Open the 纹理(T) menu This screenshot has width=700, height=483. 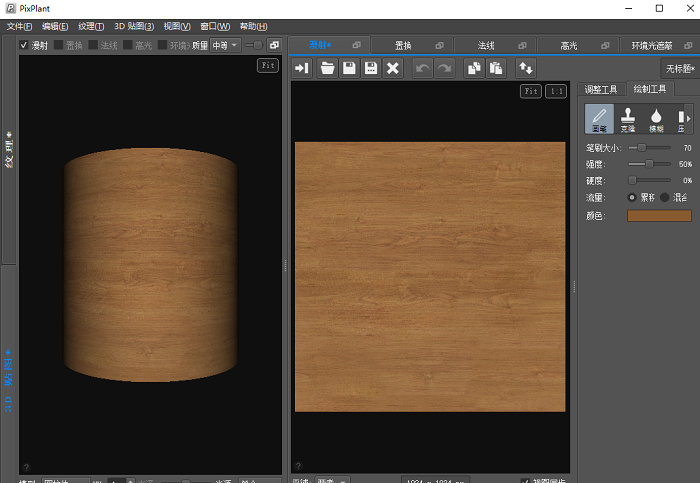(x=91, y=26)
